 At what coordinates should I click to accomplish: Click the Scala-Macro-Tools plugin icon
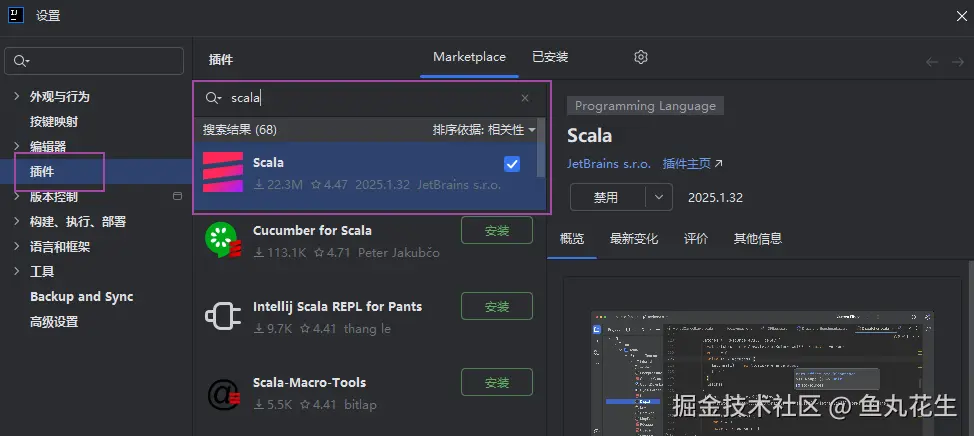tap(222, 393)
